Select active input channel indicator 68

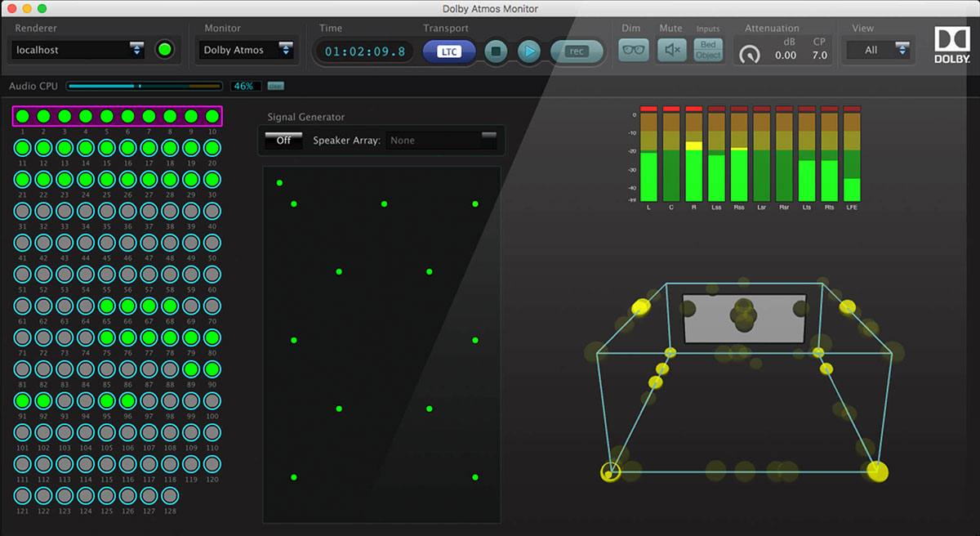click(170, 306)
